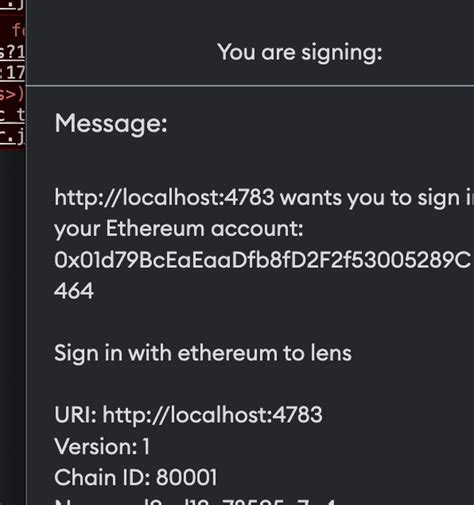The height and width of the screenshot is (505, 474).
Task: Click the "Message:" label
Action: coord(111,124)
